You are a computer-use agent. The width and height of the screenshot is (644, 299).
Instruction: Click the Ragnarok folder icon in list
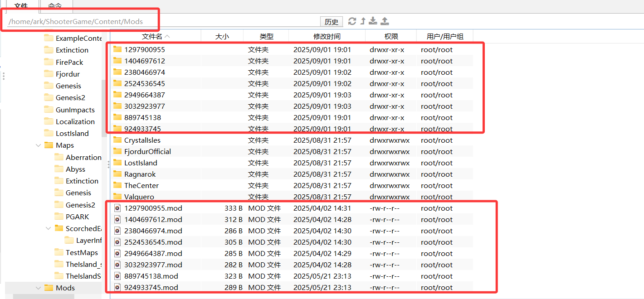click(117, 174)
